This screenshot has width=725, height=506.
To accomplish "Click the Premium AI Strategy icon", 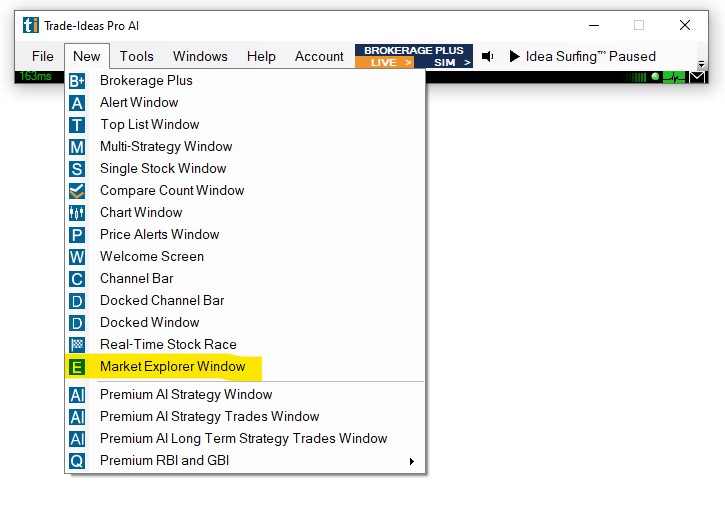I will 77,395.
